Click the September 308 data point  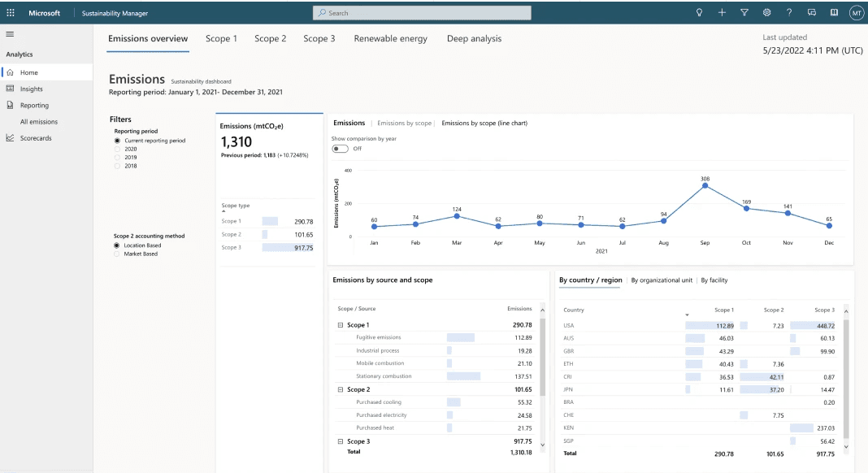coord(705,185)
